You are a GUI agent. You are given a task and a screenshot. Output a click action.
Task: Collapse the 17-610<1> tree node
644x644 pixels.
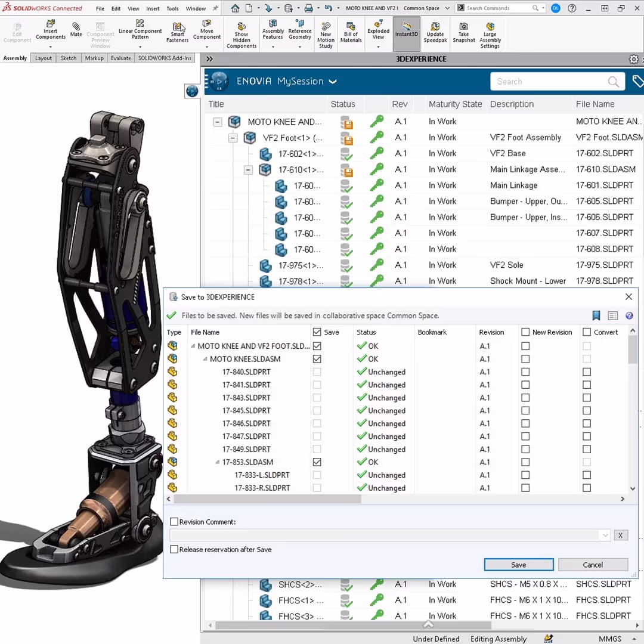(x=247, y=170)
